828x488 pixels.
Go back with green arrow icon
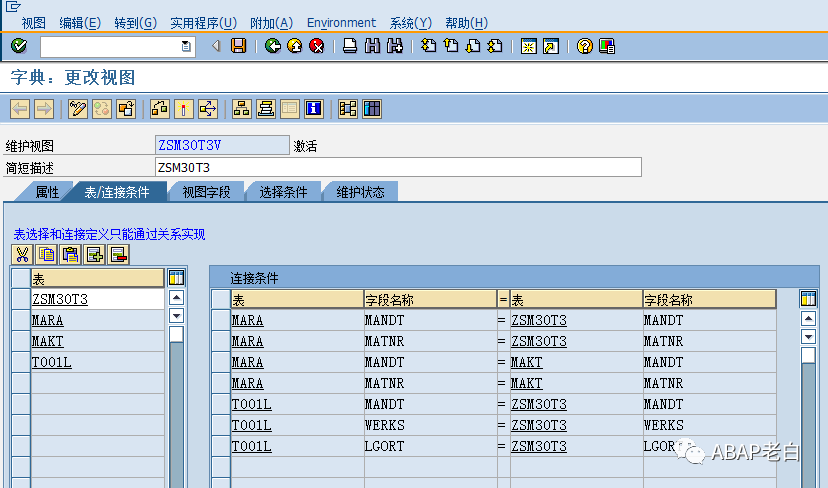[272, 46]
